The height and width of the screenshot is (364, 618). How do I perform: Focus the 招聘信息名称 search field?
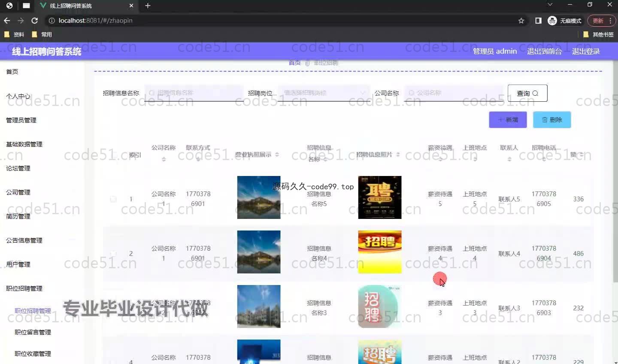[194, 93]
